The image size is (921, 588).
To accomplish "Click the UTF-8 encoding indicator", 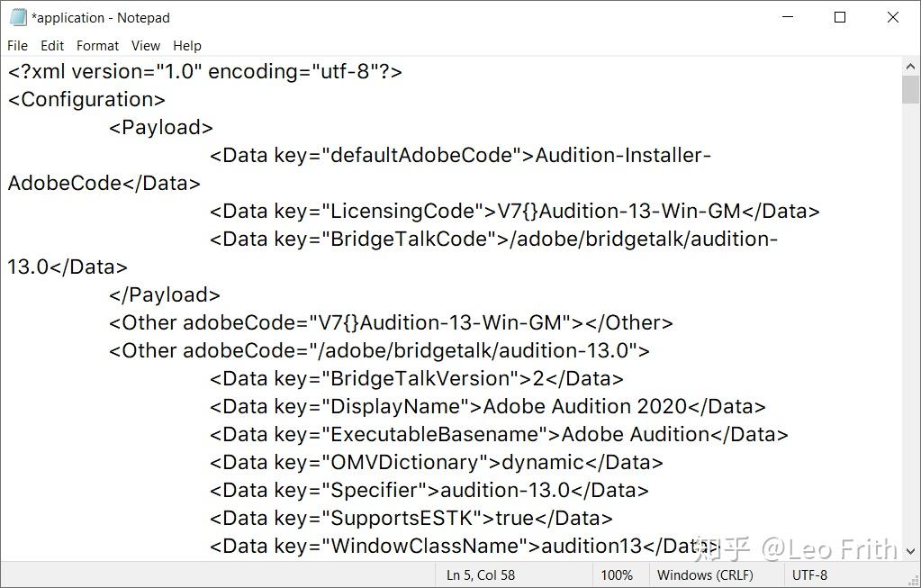I will coord(808,574).
